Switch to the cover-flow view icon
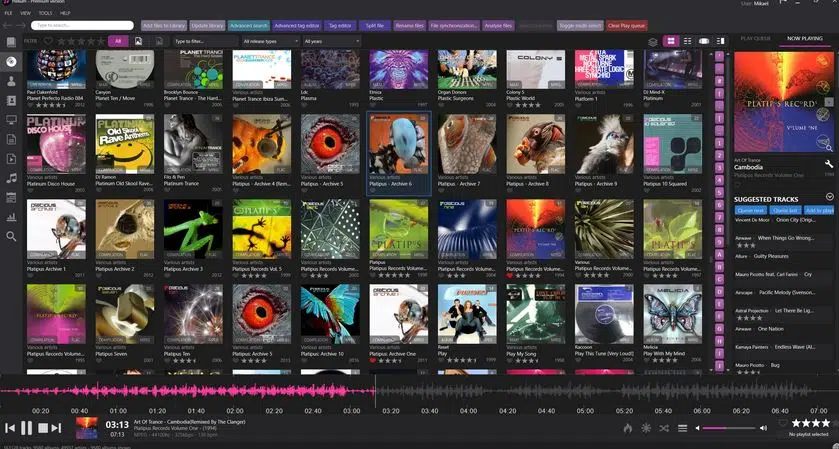839x449 pixels. [704, 41]
